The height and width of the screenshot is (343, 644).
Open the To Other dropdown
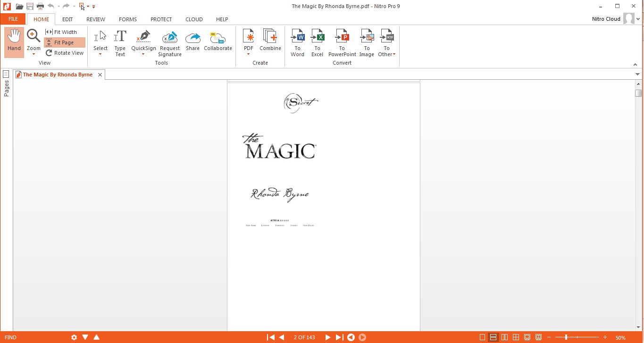(387, 51)
